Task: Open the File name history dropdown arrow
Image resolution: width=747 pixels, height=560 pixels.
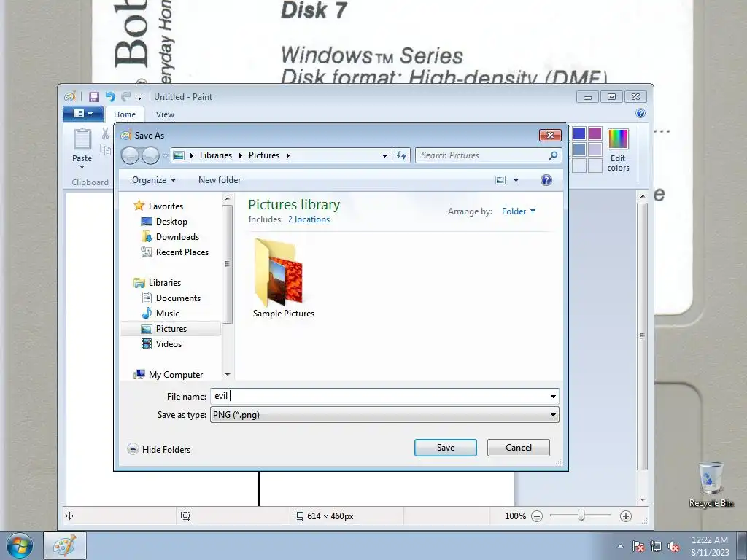Action: coord(553,396)
